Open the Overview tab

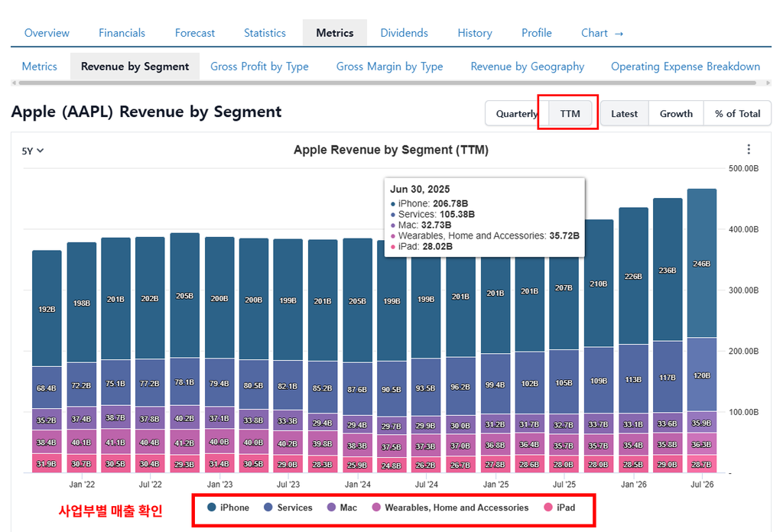(47, 33)
